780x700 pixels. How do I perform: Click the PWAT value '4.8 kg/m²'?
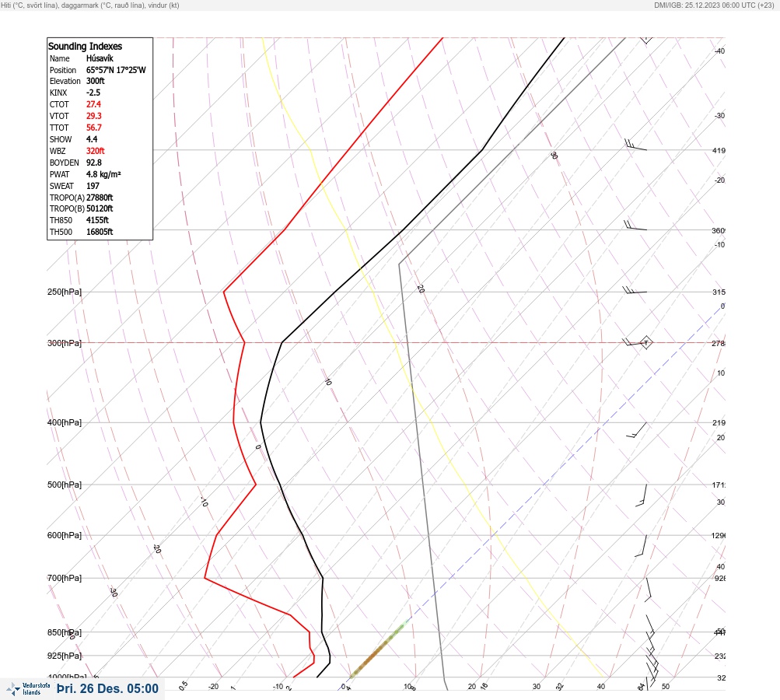pos(103,174)
